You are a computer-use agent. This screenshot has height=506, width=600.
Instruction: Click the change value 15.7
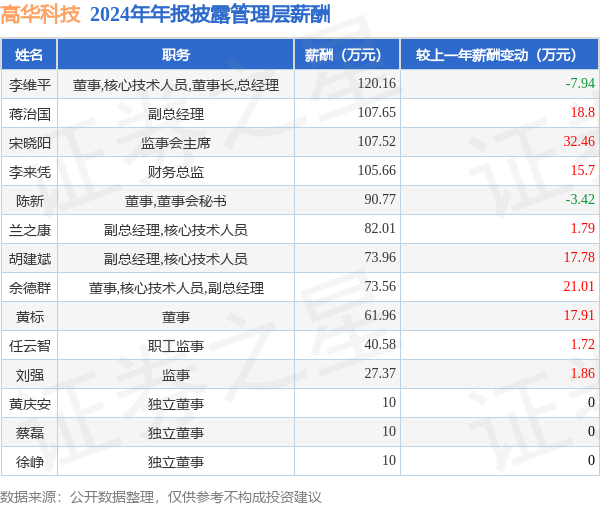pyautogui.click(x=583, y=170)
